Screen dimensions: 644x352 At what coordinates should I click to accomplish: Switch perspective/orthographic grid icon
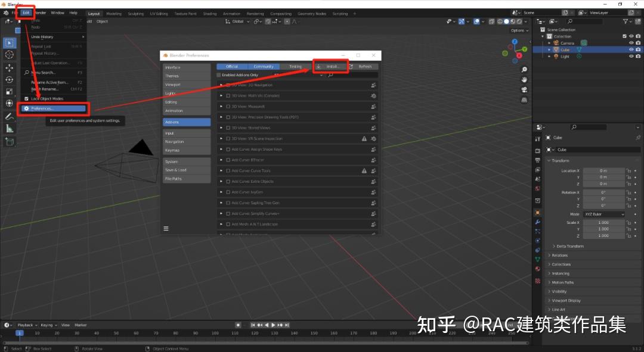coord(524,100)
